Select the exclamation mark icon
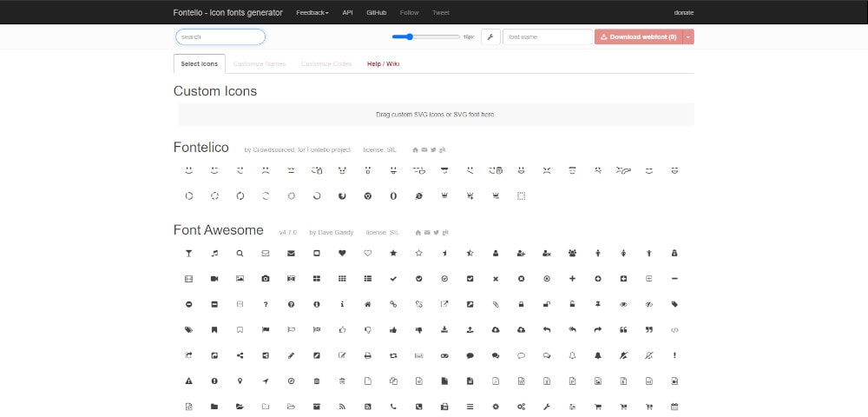 [674, 355]
